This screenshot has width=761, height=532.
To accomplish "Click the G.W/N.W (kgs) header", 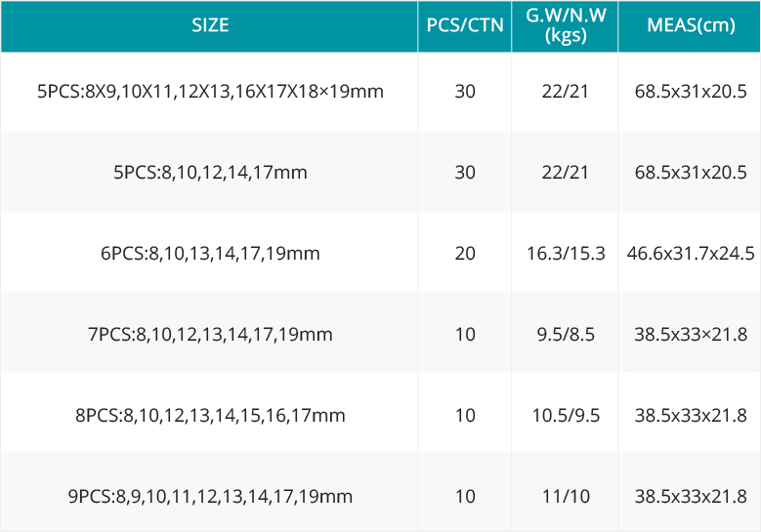I will (566, 25).
